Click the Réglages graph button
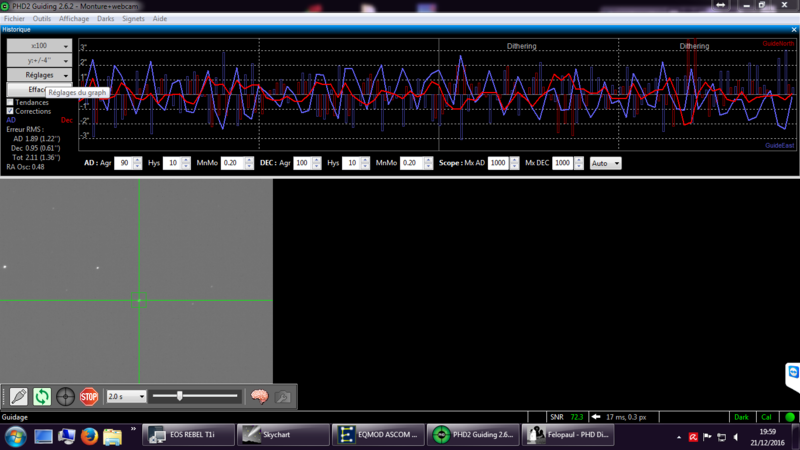Screen dimensions: 800x450 click(x=39, y=75)
